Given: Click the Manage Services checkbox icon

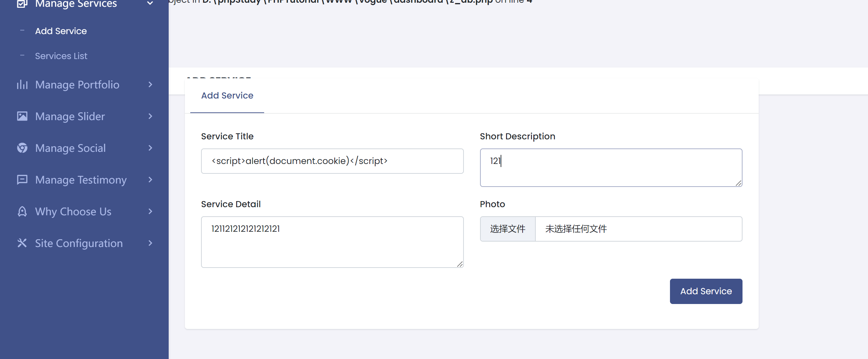Looking at the screenshot, I should click(x=22, y=3).
